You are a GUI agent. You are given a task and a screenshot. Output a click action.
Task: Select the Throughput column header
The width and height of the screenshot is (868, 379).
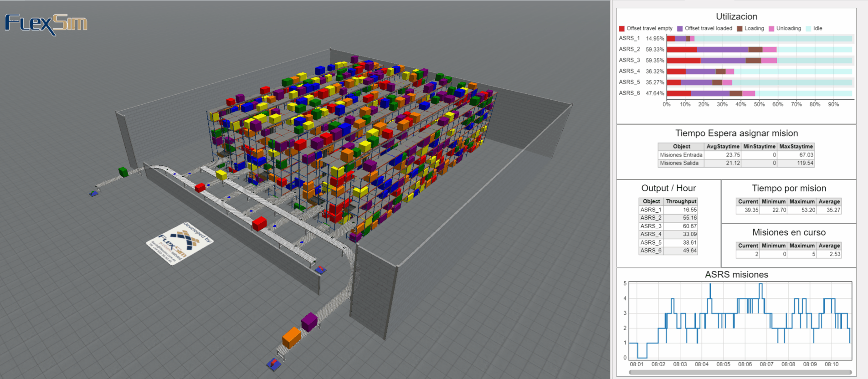(x=681, y=201)
